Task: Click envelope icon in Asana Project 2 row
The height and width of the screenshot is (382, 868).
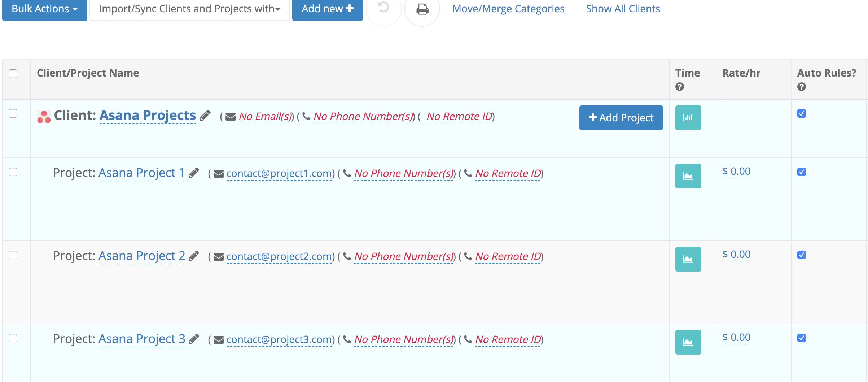Action: pos(219,257)
